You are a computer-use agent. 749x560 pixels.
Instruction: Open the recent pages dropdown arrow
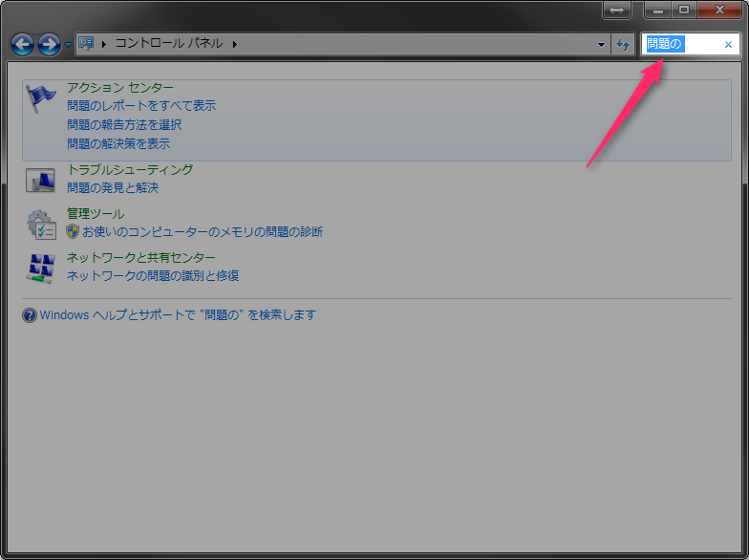[68, 44]
